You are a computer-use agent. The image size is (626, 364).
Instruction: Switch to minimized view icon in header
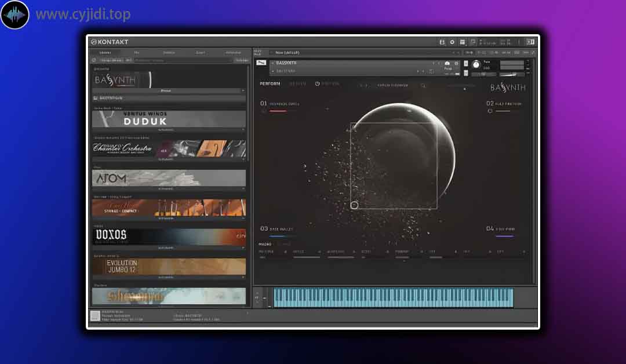[x=473, y=42]
